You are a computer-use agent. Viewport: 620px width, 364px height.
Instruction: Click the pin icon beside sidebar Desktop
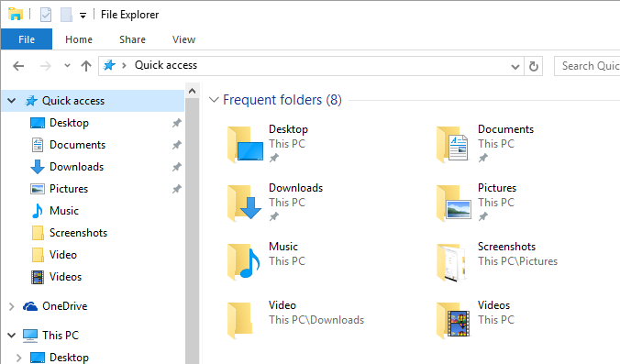click(177, 123)
